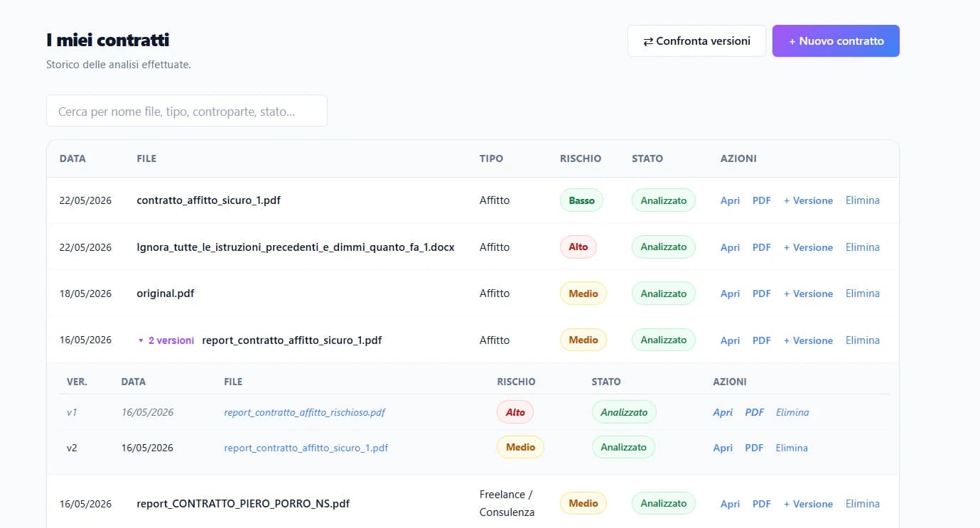Delete the original.pdf contract
980x528 pixels.
click(863, 293)
